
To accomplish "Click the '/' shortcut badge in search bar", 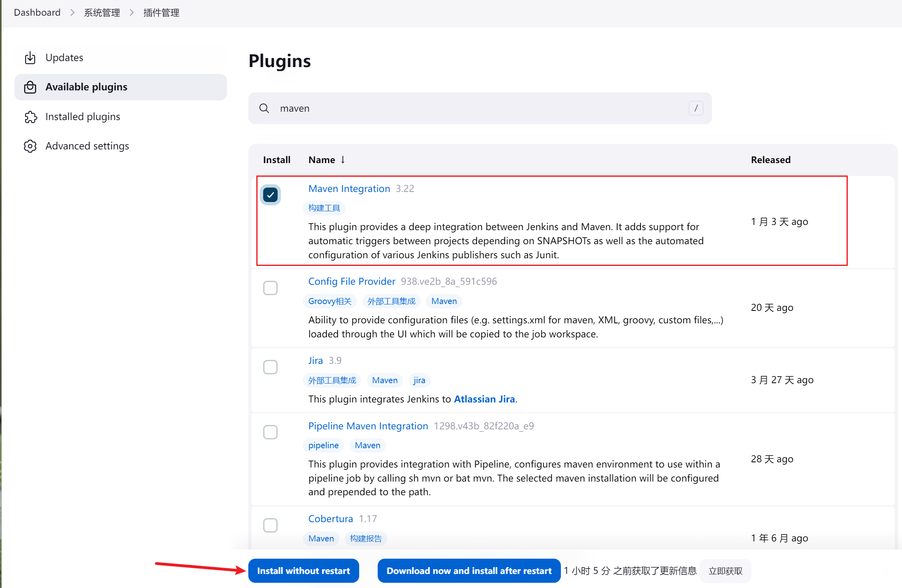I will [x=696, y=108].
